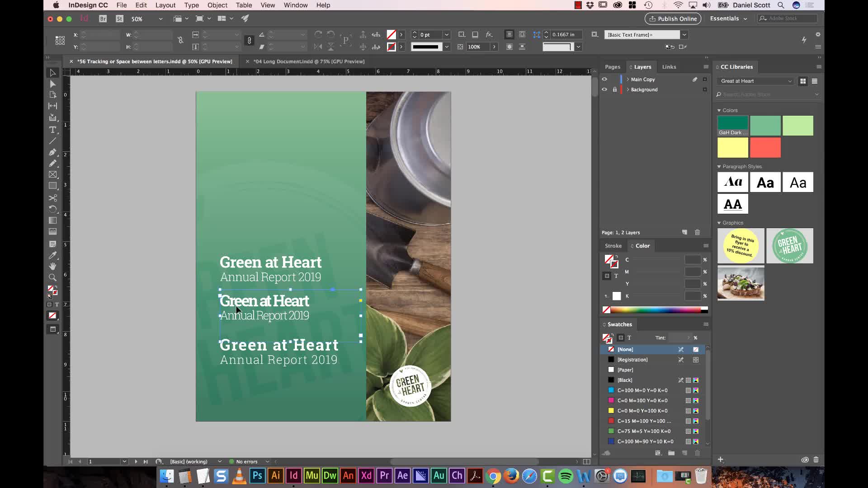Image resolution: width=868 pixels, height=488 pixels.
Task: Open the Layout menu
Action: (165, 5)
